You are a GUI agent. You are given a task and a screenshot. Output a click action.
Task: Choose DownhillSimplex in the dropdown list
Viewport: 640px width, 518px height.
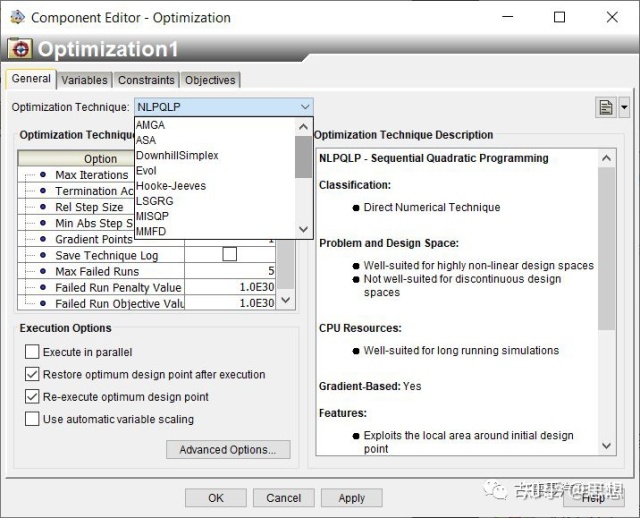pos(177,156)
